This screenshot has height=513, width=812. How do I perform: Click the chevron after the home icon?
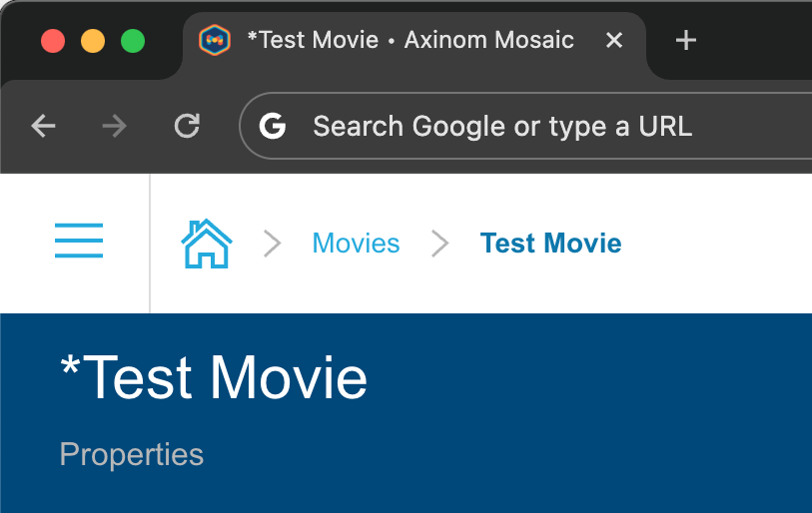pyautogui.click(x=272, y=244)
